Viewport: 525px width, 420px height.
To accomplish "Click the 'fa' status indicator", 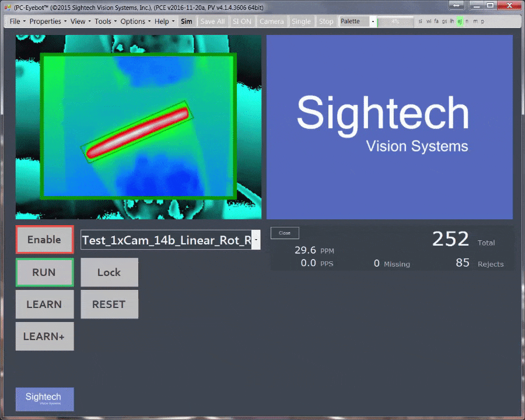I will click(436, 22).
